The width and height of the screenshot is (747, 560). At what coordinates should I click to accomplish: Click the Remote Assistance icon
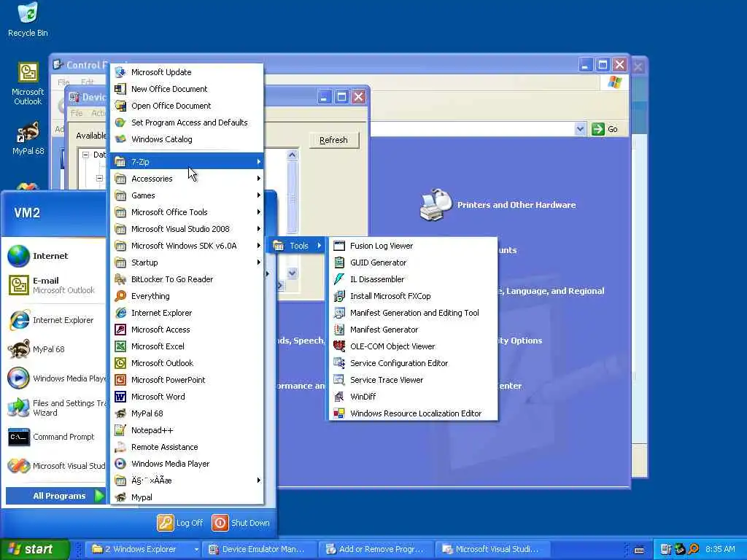coord(120,447)
